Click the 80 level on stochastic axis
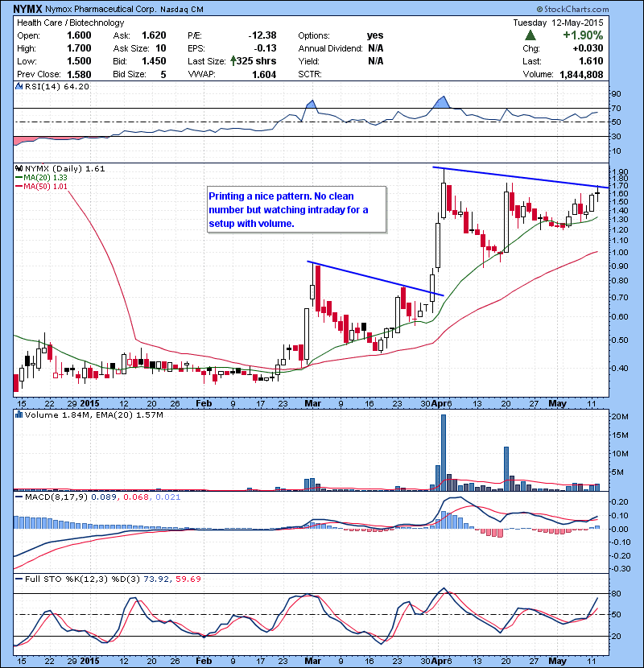This screenshot has width=644, height=668. [x=617, y=593]
